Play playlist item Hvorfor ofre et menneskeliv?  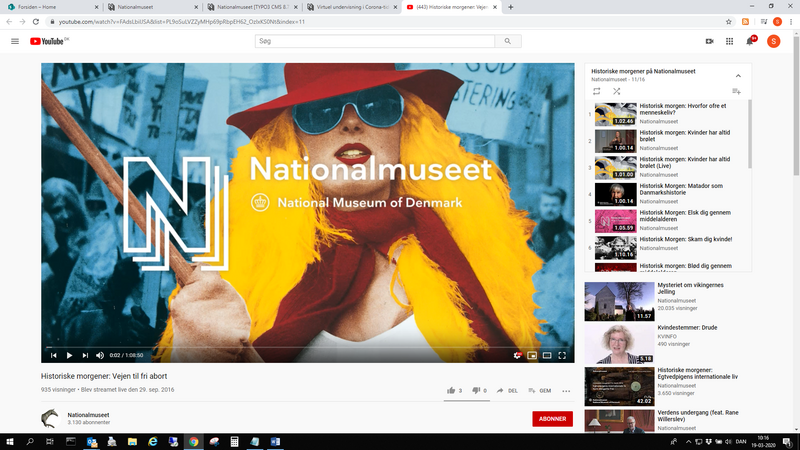pos(667,114)
